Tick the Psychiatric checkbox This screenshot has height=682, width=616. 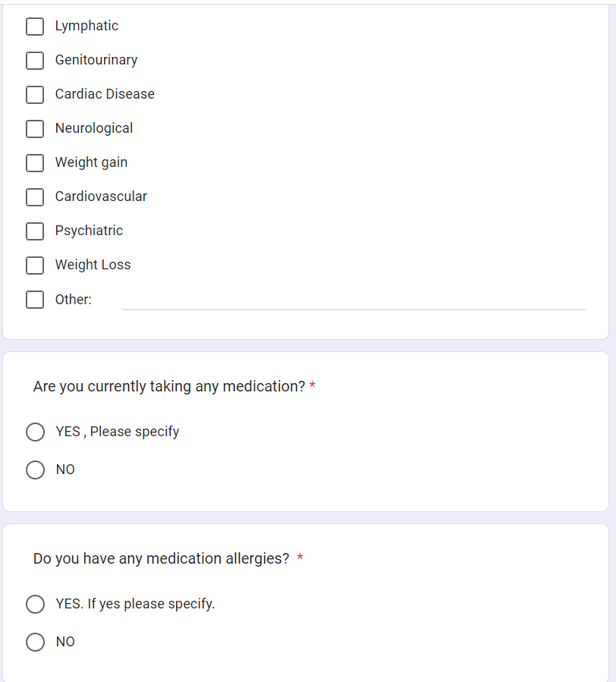(35, 231)
